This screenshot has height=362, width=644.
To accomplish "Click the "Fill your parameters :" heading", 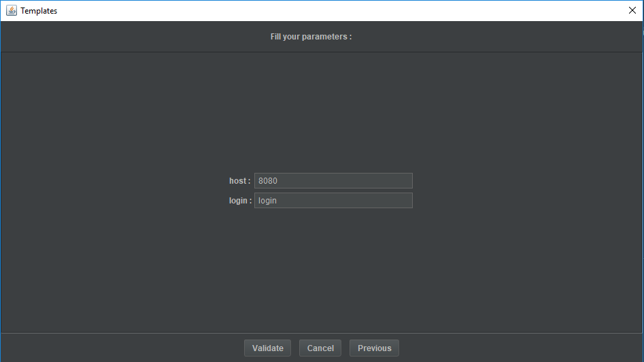I will pos(311,37).
